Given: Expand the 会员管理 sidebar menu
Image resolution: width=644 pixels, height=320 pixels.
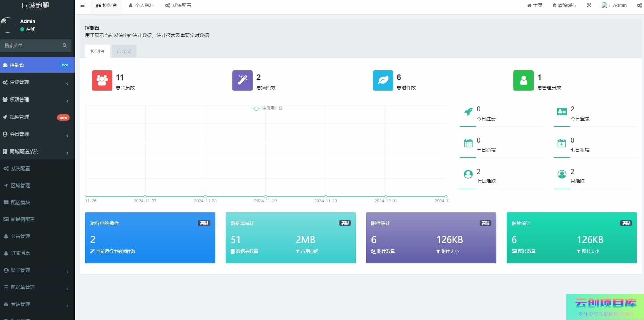Looking at the screenshot, I should [x=36, y=134].
